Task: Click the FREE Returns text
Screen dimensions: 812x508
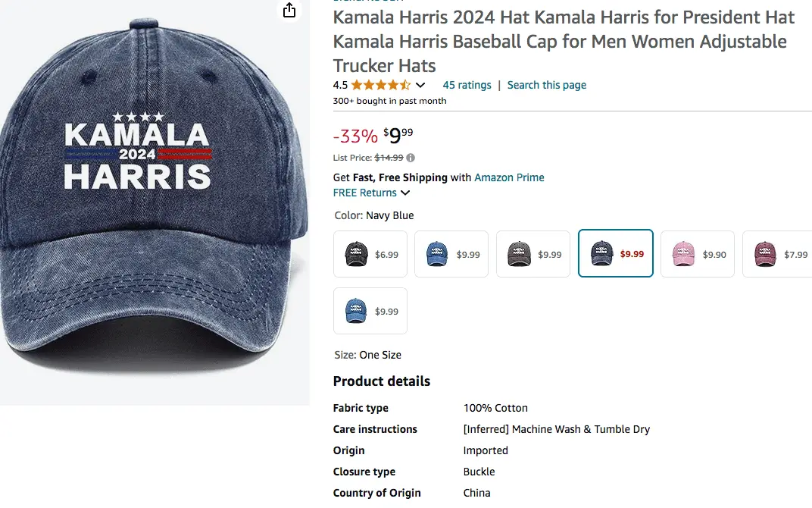Action: pos(365,193)
